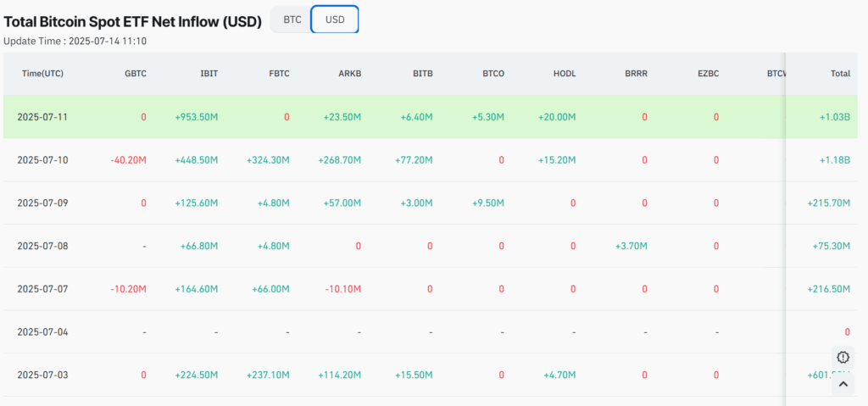The width and height of the screenshot is (868, 406).
Task: Select the 2025-07-11 date row
Action: [x=42, y=117]
